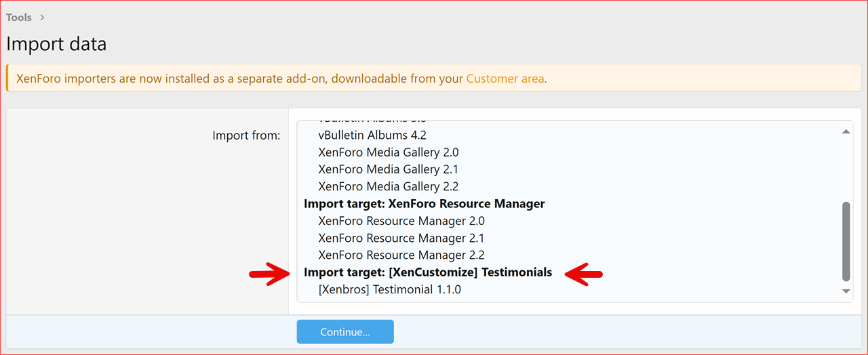The height and width of the screenshot is (355, 868).
Task: Open the Customer area link
Action: [505, 79]
